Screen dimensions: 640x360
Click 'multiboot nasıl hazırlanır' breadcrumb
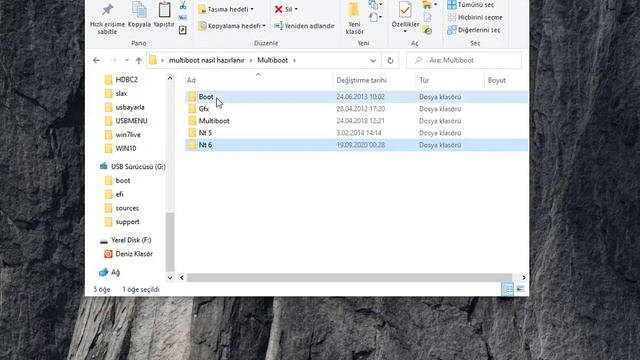[x=206, y=60]
